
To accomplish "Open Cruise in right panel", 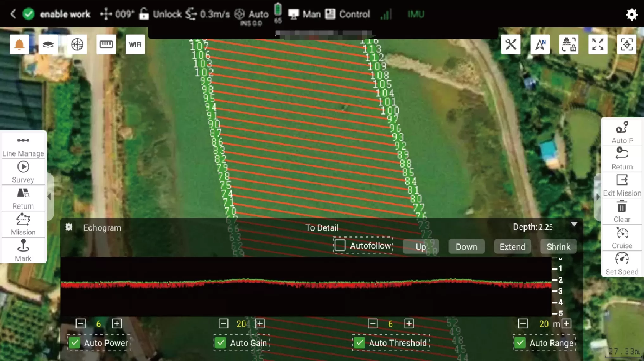I will coord(622,238).
